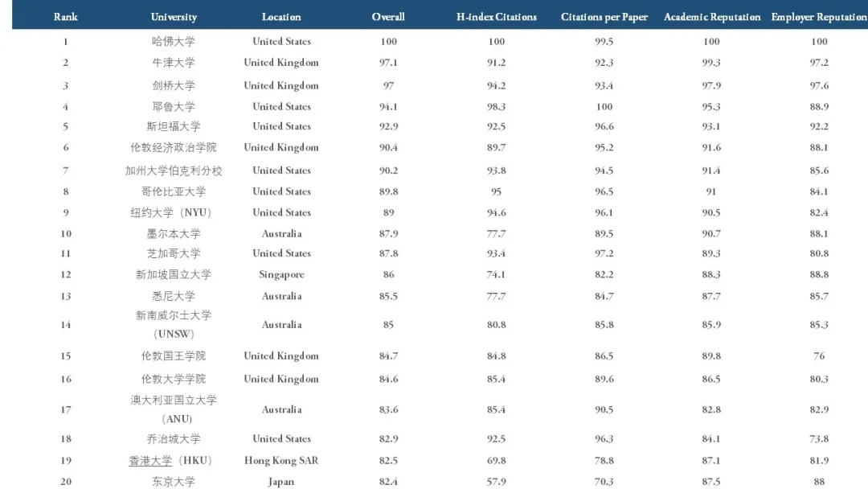The image size is (868, 489).
Task: Select the 纽约大学（NYU） cell
Action: pyautogui.click(x=174, y=212)
